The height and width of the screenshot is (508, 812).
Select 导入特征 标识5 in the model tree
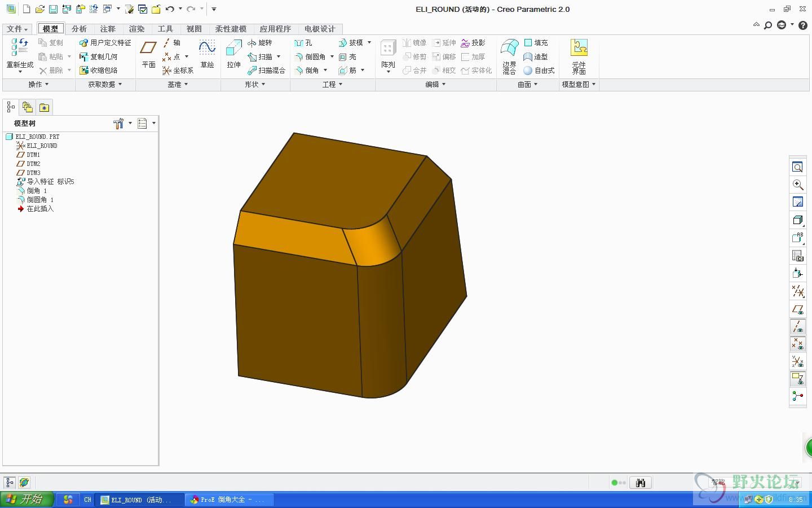(45, 182)
